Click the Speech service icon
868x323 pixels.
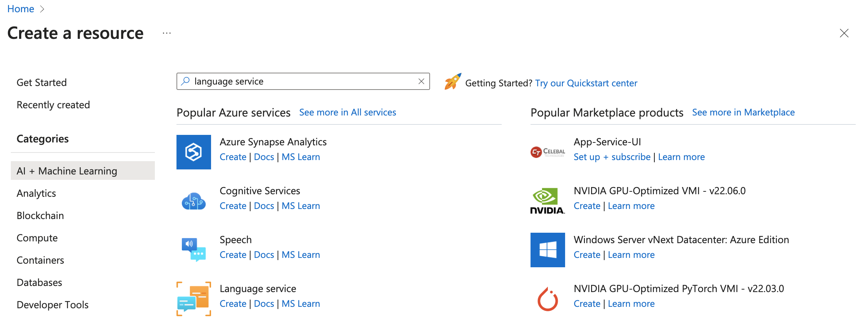[193, 250]
